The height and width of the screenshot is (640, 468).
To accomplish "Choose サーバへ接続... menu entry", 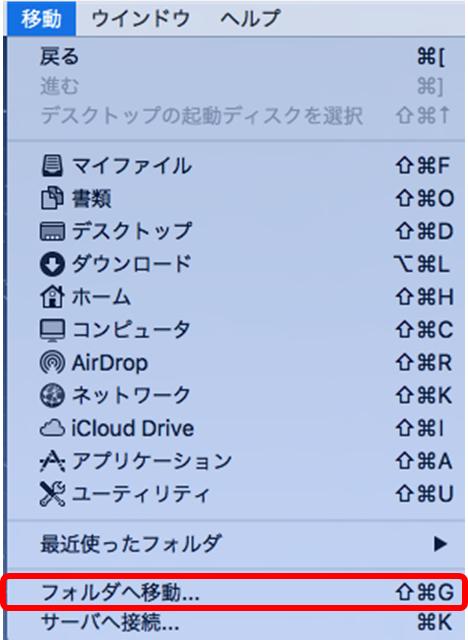I will pos(234,623).
